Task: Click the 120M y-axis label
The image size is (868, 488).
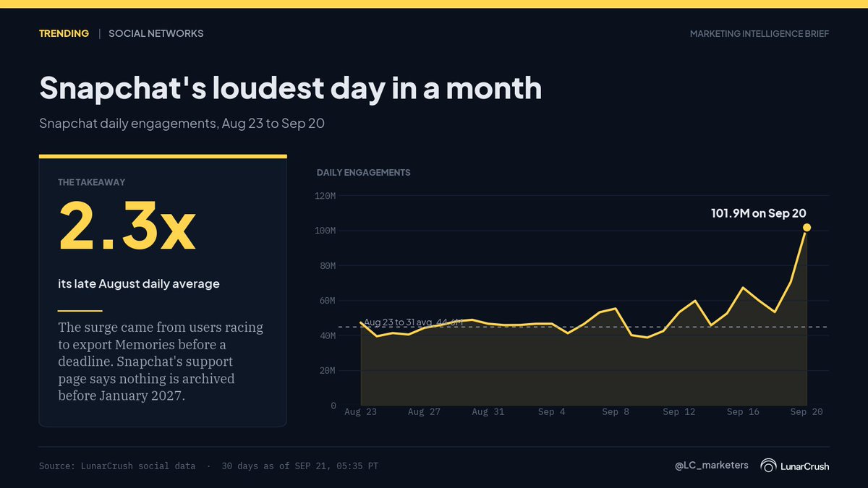Action: (325, 196)
